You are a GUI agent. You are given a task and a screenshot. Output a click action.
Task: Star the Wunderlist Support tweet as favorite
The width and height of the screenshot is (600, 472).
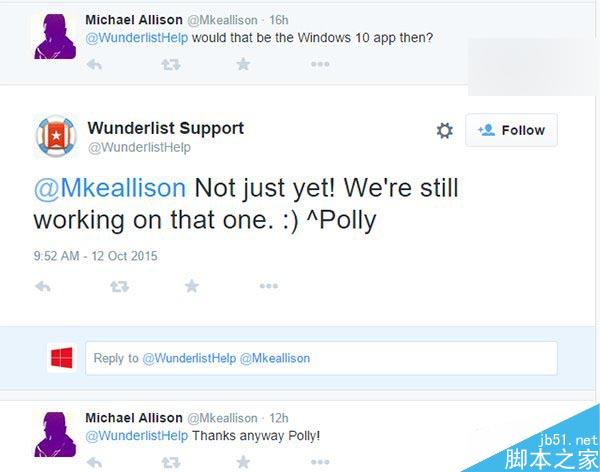pyautogui.click(x=192, y=286)
